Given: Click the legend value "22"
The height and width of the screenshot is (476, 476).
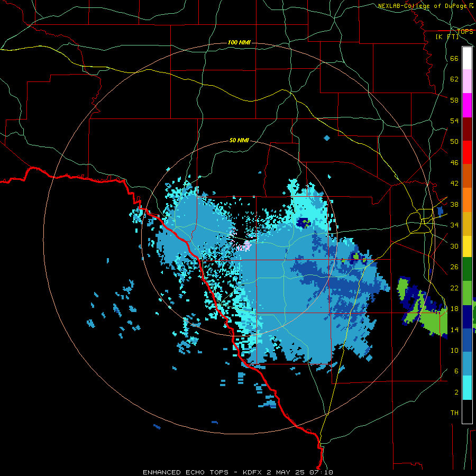Looking at the screenshot, I should [x=454, y=288].
